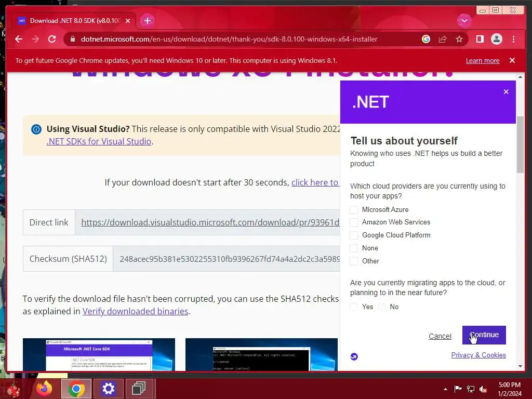The image size is (532, 399).
Task: Open Firefox from the taskbar
Action: coord(44,389)
